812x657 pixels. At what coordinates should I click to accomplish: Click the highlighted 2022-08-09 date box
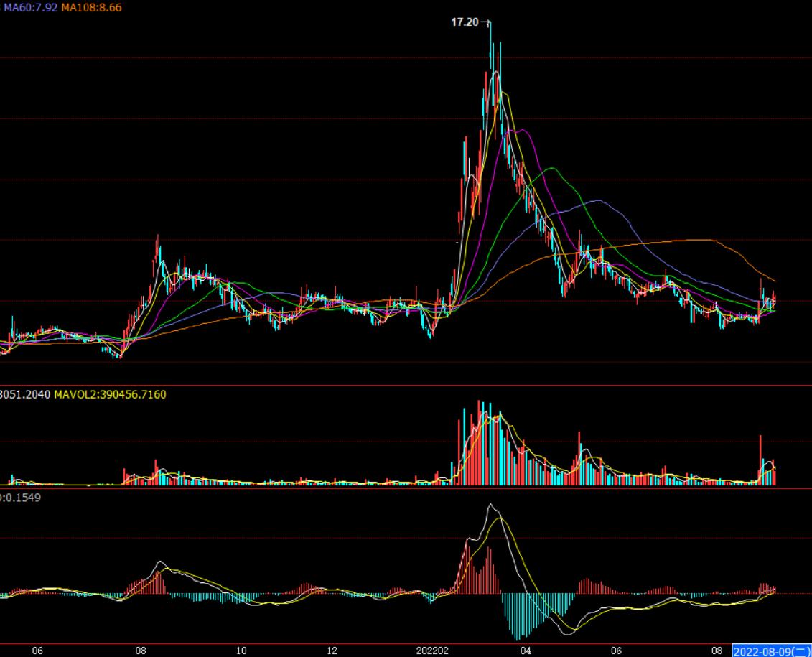(771, 651)
